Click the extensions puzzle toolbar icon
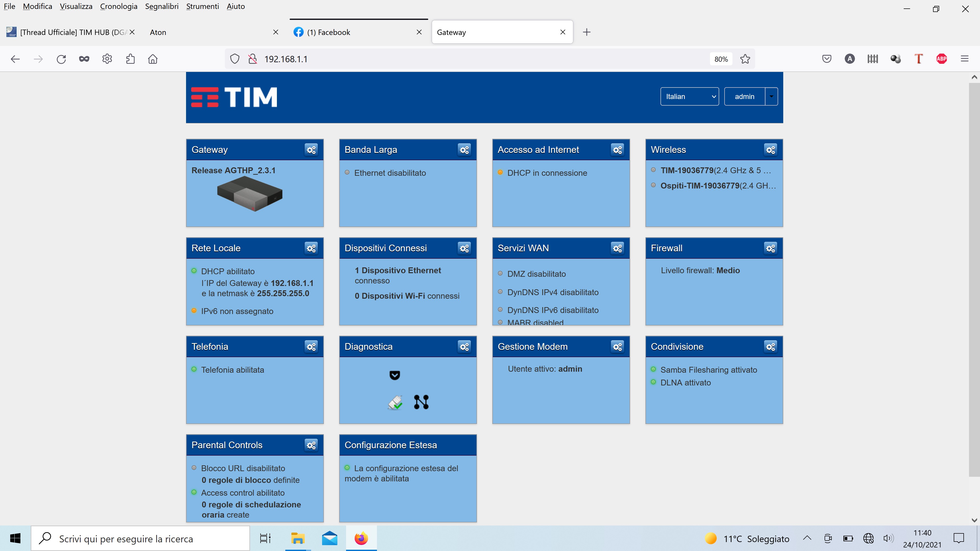Screen dimensions: 980x551 coord(130,59)
